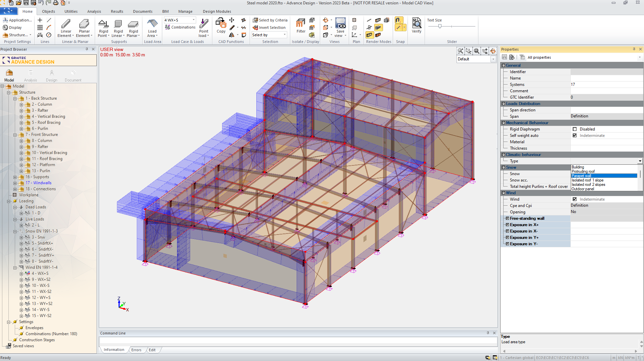Open the Design Modules ribbon tab
This screenshot has width=644, height=361.
click(x=217, y=11)
